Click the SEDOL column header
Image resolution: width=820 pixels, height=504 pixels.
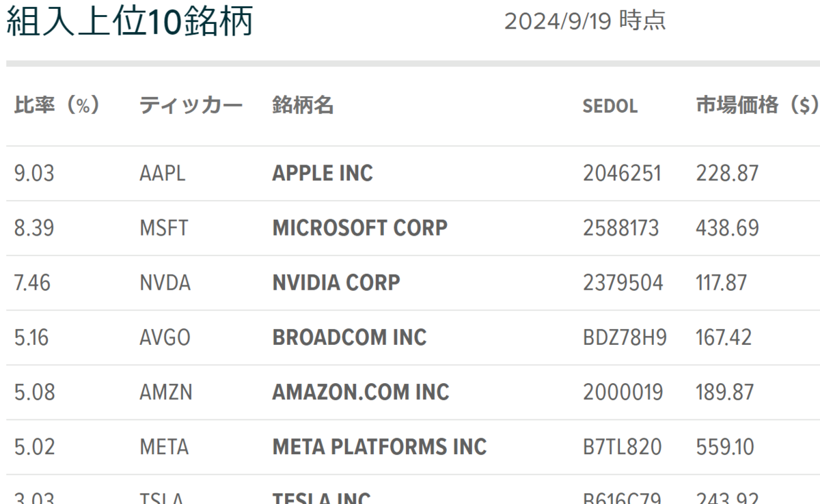tap(610, 107)
